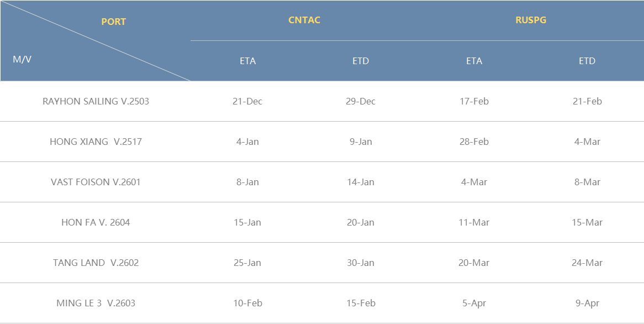Click the 5-Apr date for MING LE 3
The image size is (644, 324).
[x=474, y=303]
